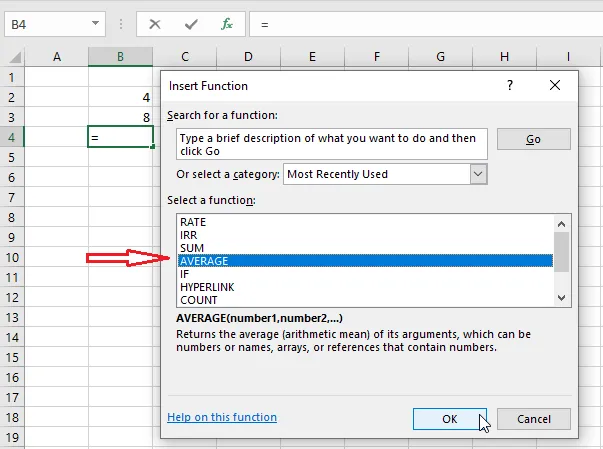The height and width of the screenshot is (449, 603).
Task: Select row 4 header
Action: [12, 137]
